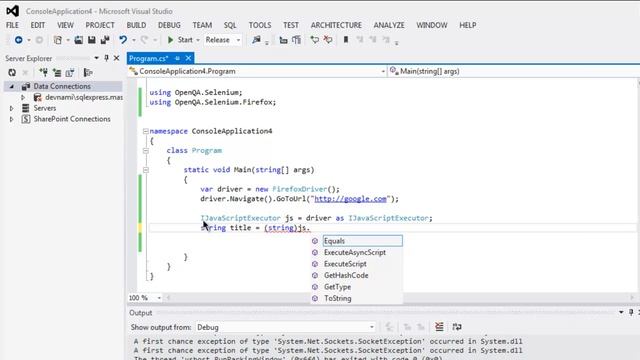The image size is (640, 360).
Task: Open the Undo history dropdown arrow
Action: click(x=133, y=40)
